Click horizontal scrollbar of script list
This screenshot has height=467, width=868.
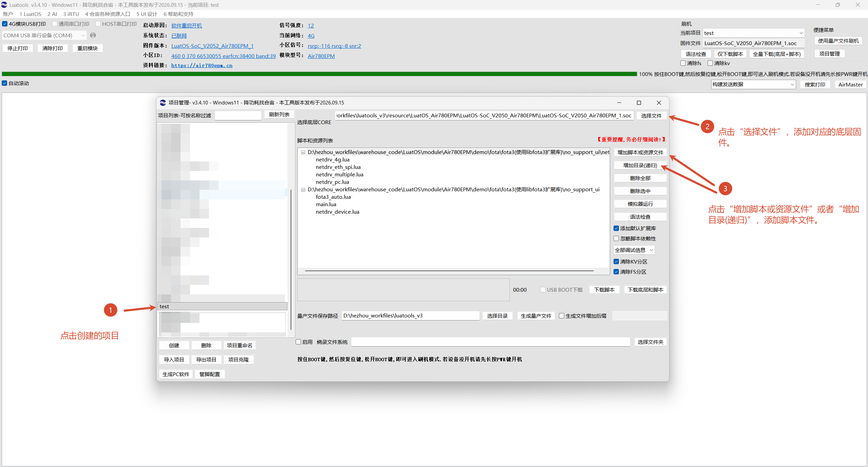tap(449, 271)
